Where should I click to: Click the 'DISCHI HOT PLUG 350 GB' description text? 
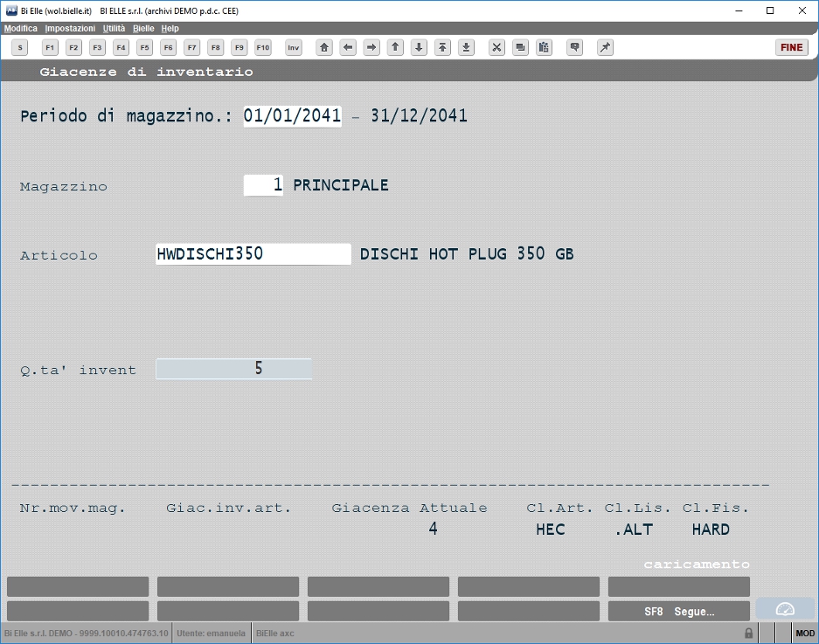[x=467, y=253]
